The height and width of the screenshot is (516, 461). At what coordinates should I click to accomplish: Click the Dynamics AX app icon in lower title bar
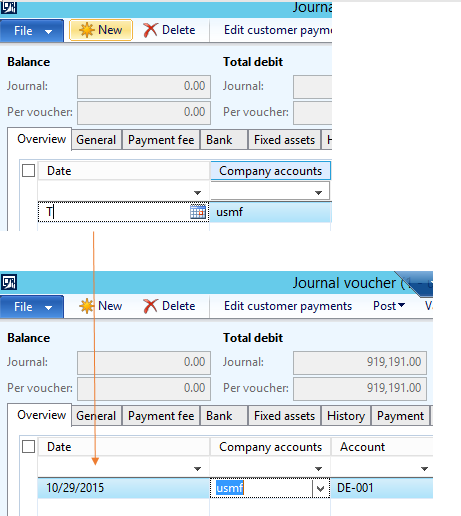pyautogui.click(x=9, y=283)
